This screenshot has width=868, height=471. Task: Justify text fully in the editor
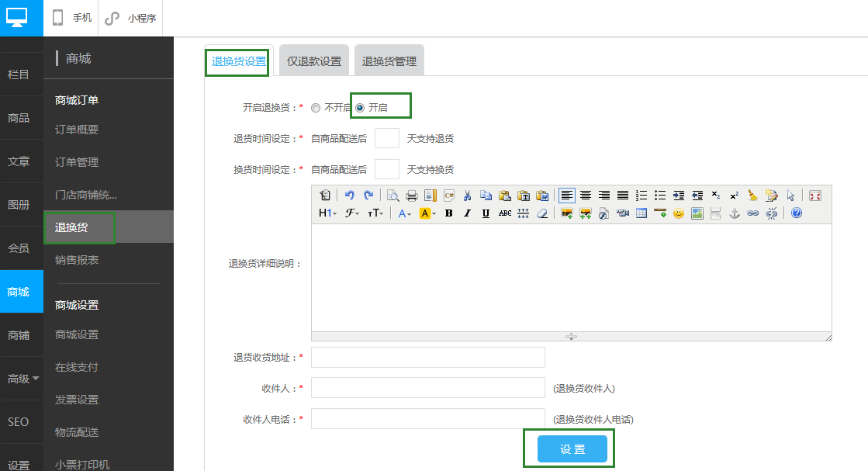click(x=623, y=196)
